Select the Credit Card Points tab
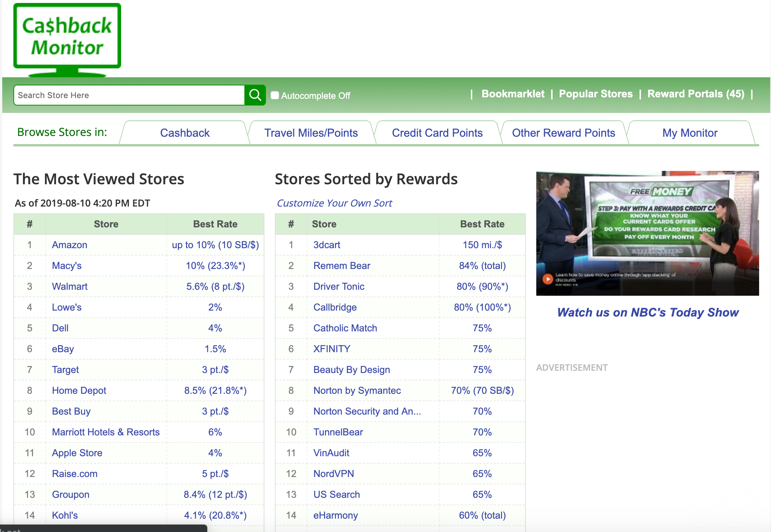The height and width of the screenshot is (532, 771). click(437, 133)
